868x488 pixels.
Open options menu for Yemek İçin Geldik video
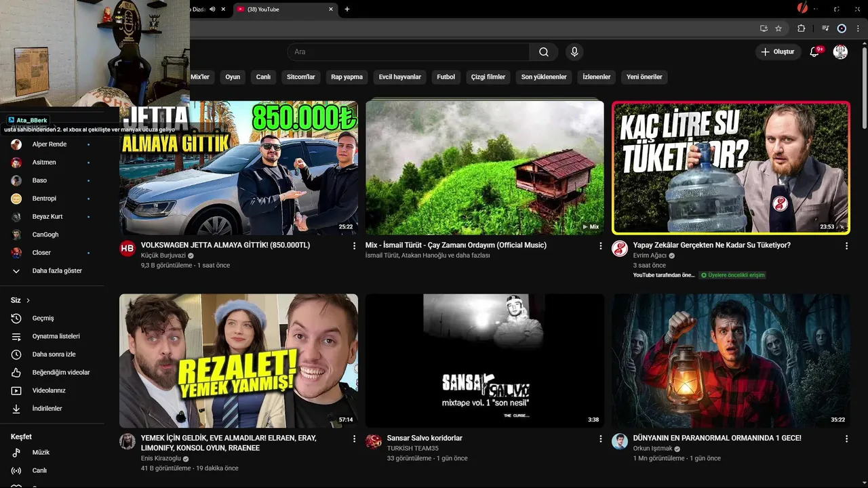tap(354, 439)
